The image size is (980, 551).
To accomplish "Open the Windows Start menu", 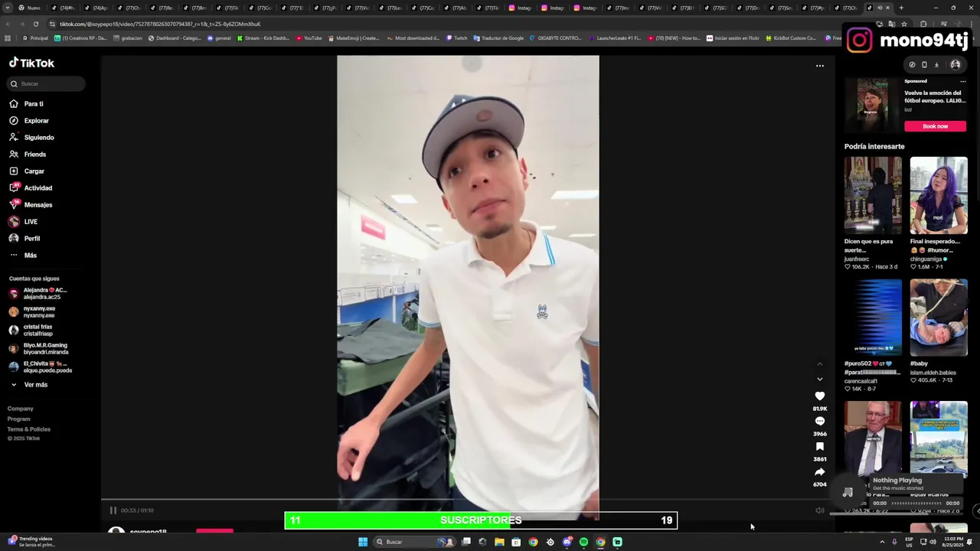I will coord(363,542).
